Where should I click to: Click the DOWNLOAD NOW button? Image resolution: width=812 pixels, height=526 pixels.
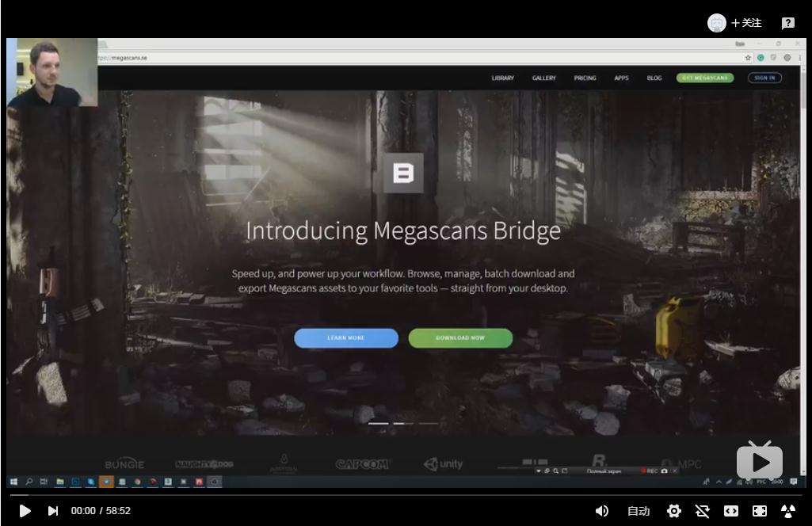tap(460, 338)
